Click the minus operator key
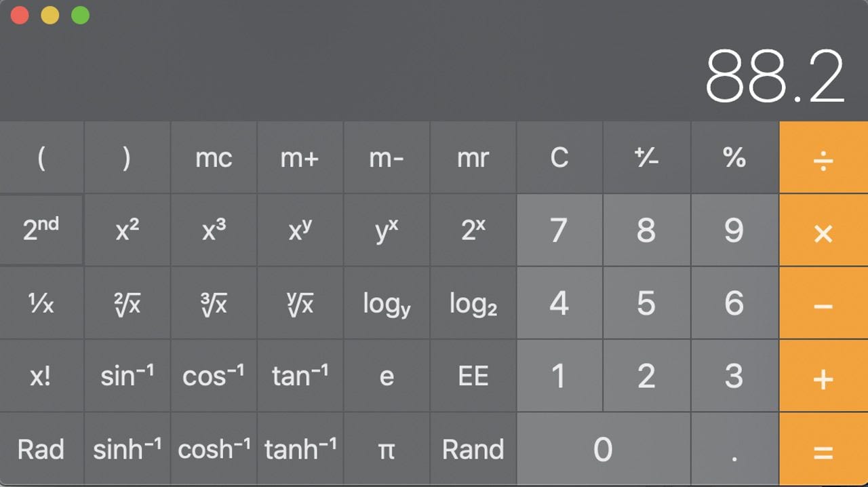The image size is (868, 487). (823, 303)
